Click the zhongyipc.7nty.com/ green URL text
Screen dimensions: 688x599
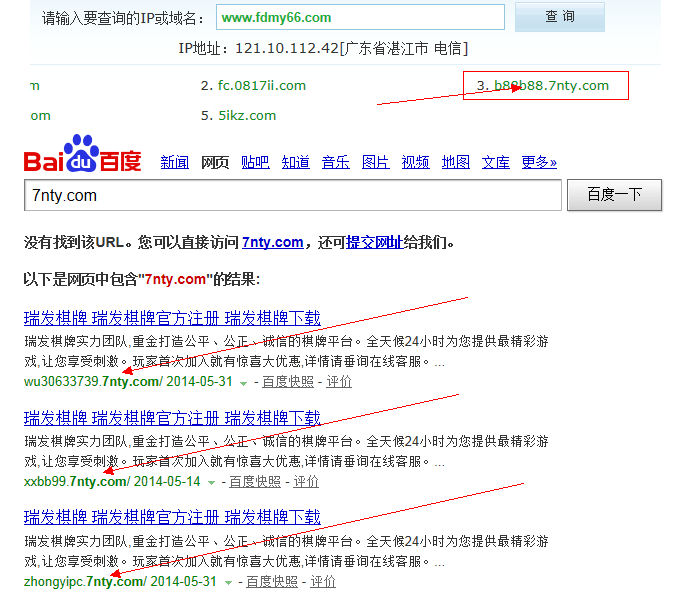[x=85, y=582]
